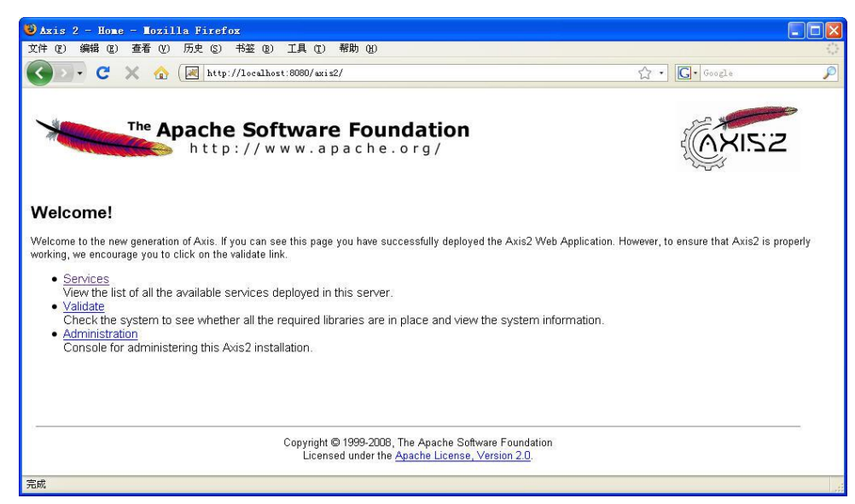The height and width of the screenshot is (504, 855).
Task: Open the Services link
Action: [86, 279]
